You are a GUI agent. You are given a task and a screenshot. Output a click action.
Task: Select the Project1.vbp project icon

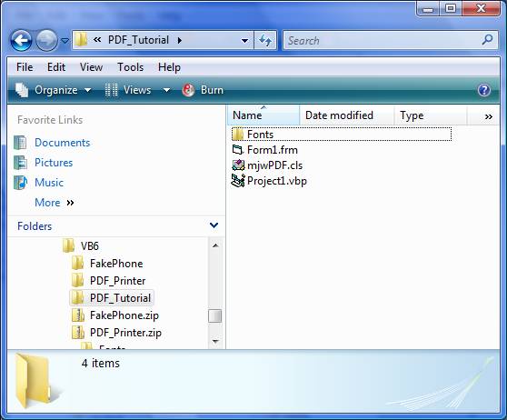pos(238,181)
